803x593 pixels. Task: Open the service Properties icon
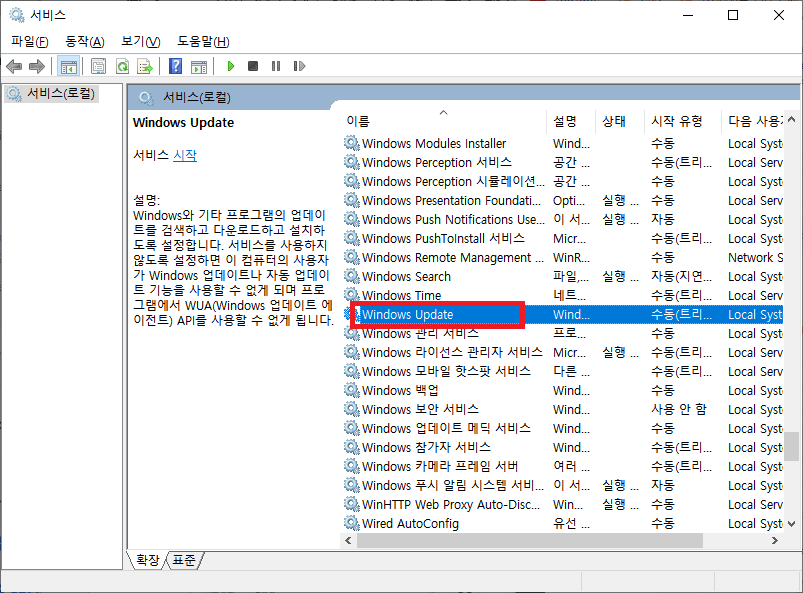(97, 66)
